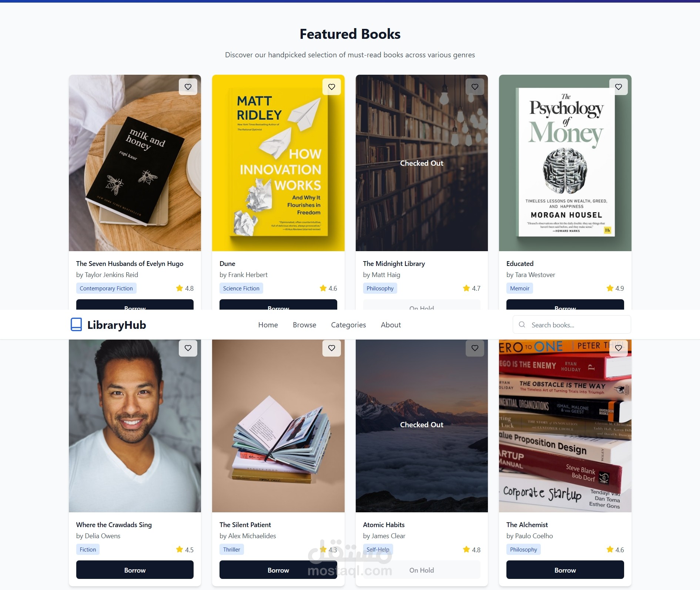Viewport: 700px width, 590px height.
Task: Click the LibraryHub book logo icon
Action: tap(76, 324)
